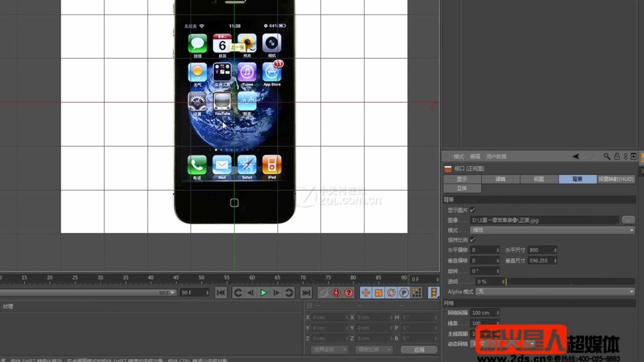
Task: Click the back arrow in Attributes panel
Action: click(576, 157)
